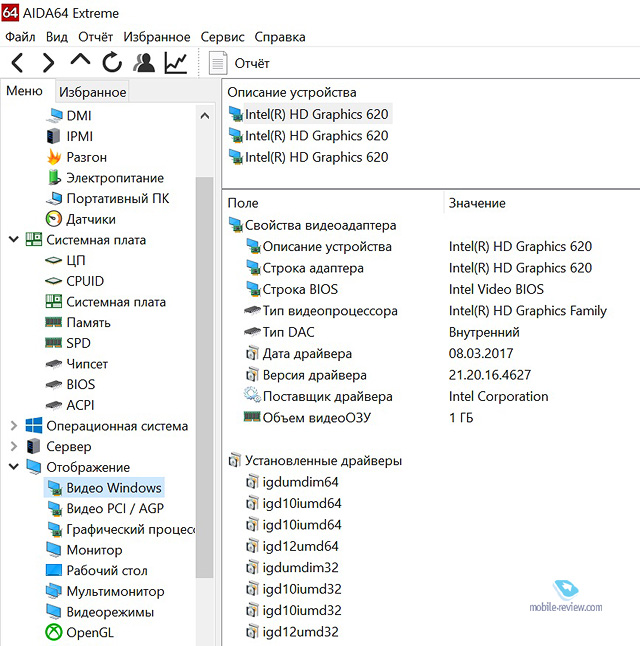Viewport: 640px width, 646px height.
Task: Open the Избранное menu in menu bar
Action: tap(157, 37)
